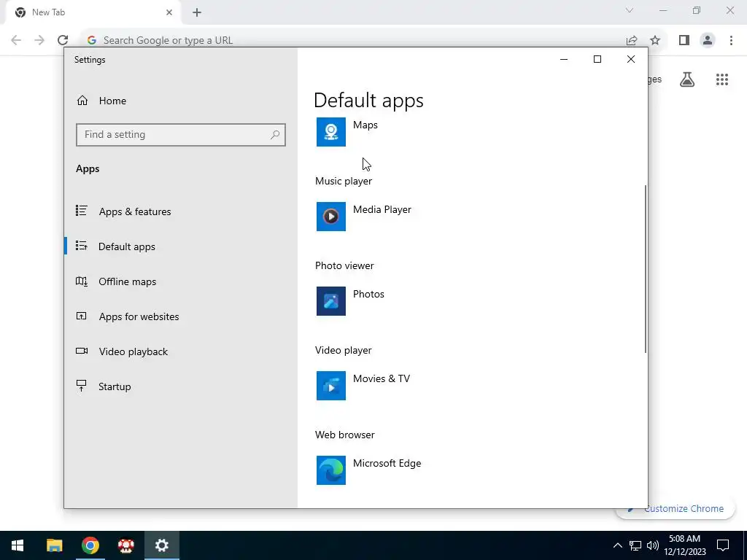Viewport: 747px width, 560px height.
Task: Click the Home icon in Settings sidebar
Action: click(82, 101)
